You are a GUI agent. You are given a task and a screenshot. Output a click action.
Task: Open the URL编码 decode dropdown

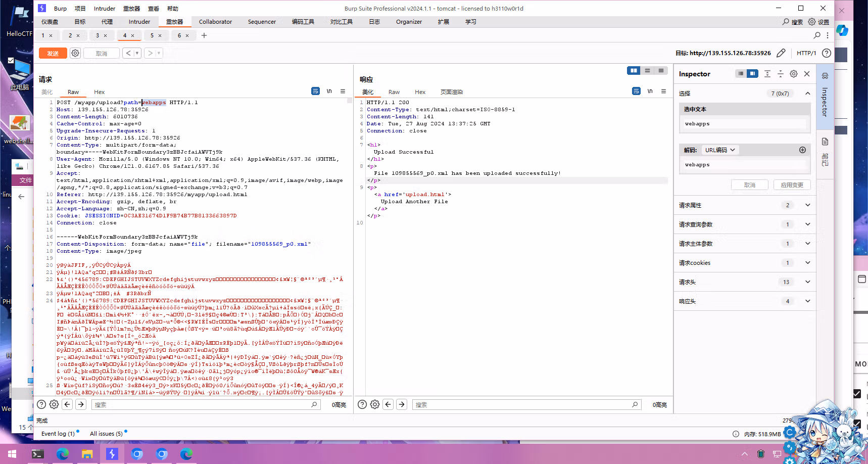click(x=720, y=150)
